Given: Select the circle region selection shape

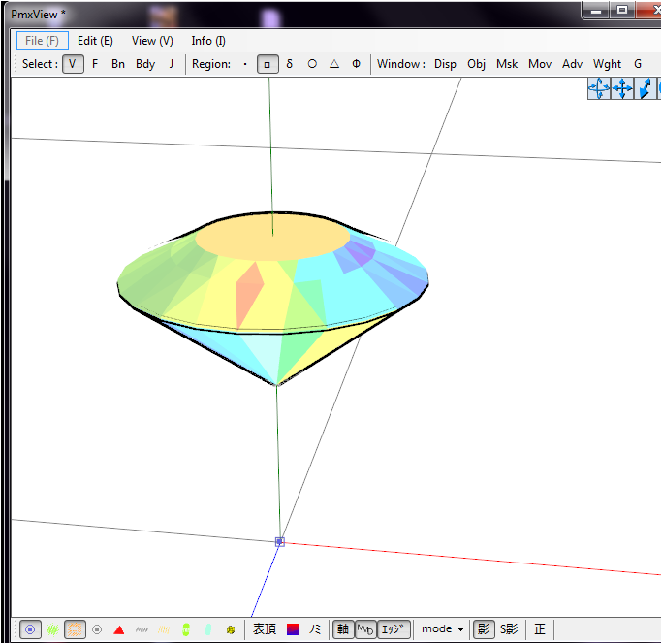Looking at the screenshot, I should tap(312, 64).
